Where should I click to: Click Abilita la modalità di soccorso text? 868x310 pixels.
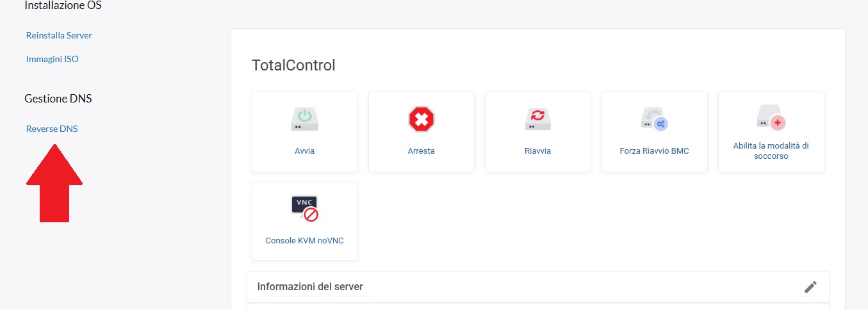click(x=771, y=151)
